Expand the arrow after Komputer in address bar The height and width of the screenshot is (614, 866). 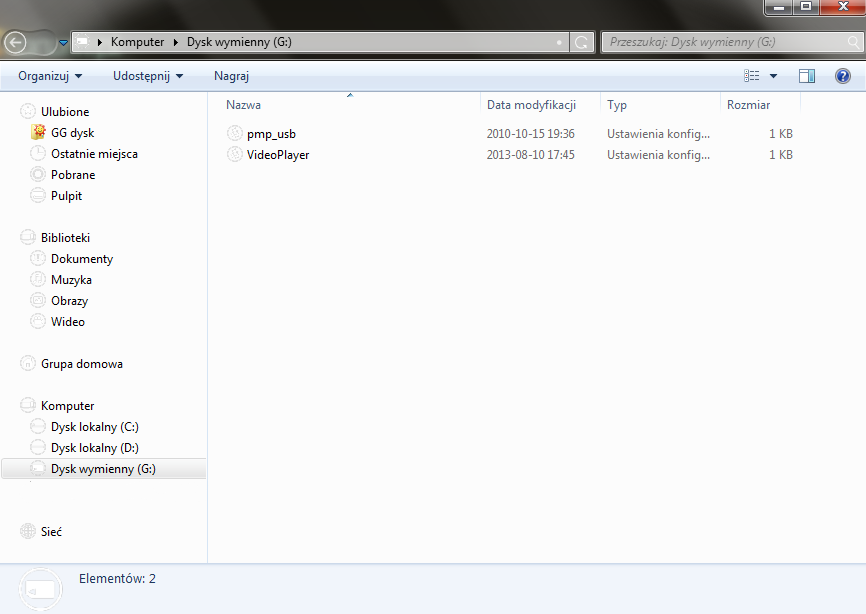point(176,42)
